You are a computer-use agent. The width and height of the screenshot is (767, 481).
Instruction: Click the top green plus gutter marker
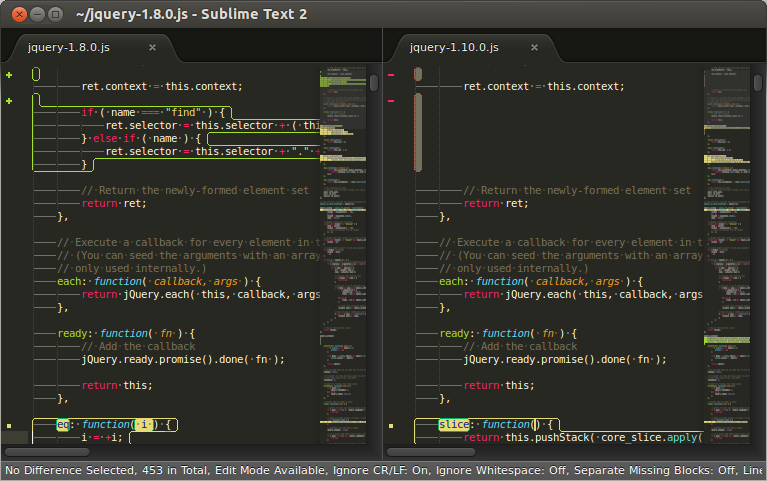click(9, 75)
